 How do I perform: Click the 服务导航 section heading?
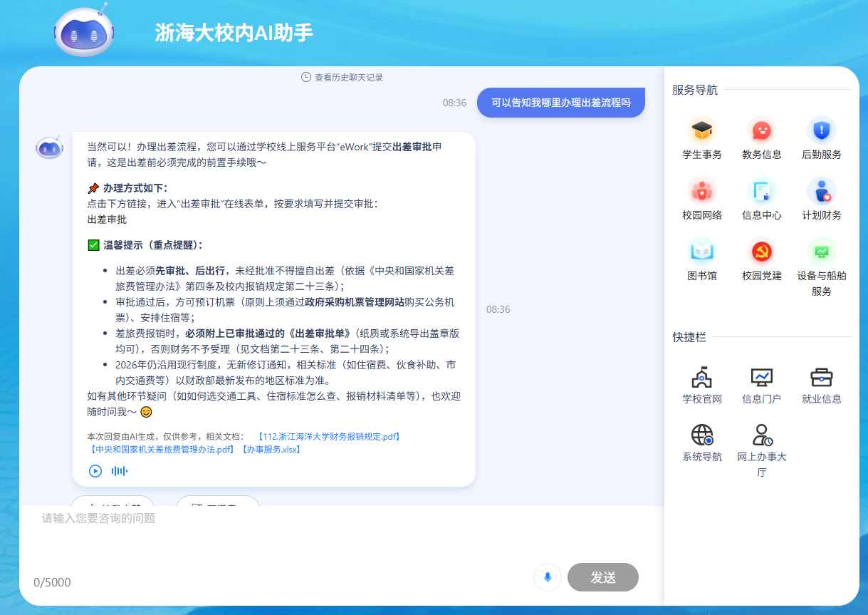(695, 90)
